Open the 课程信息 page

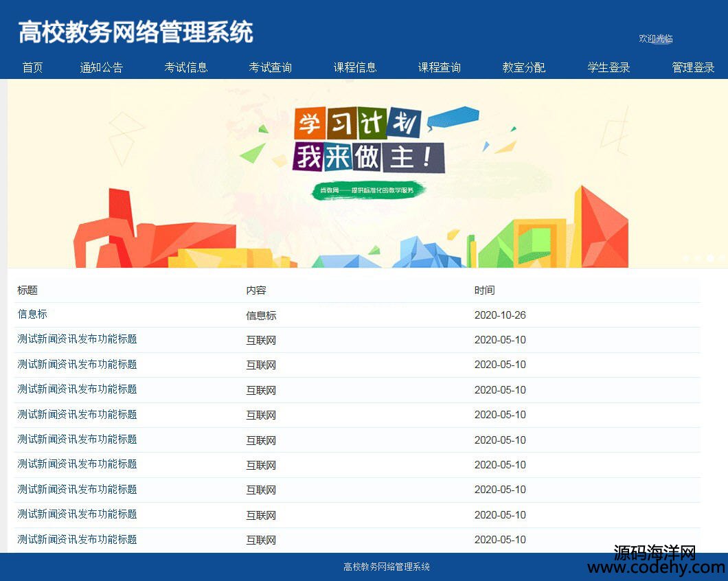(x=354, y=68)
